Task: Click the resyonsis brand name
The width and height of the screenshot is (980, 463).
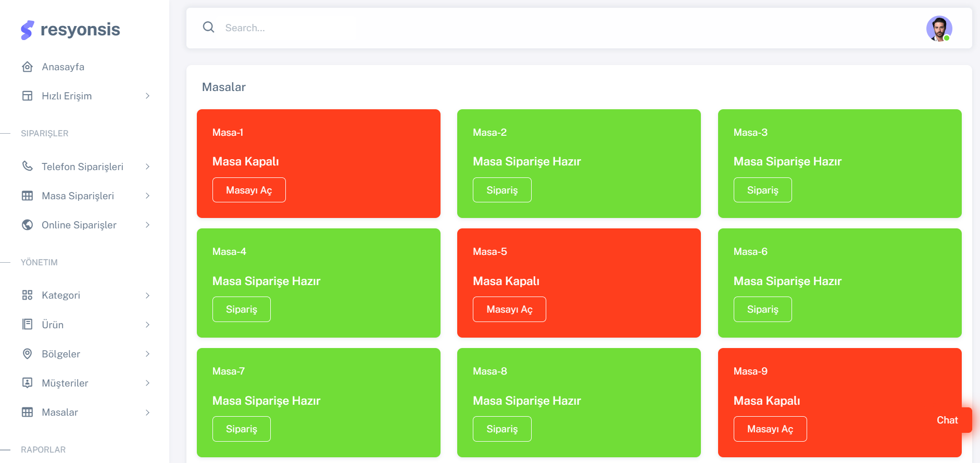Action: click(x=80, y=30)
